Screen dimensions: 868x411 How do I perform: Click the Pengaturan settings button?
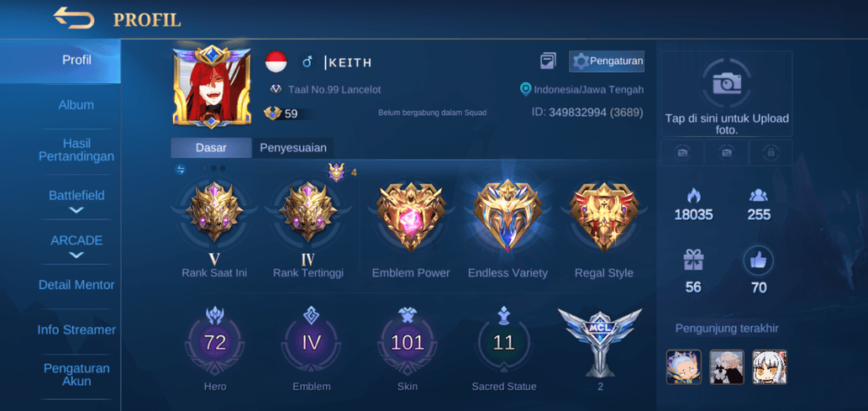point(607,61)
